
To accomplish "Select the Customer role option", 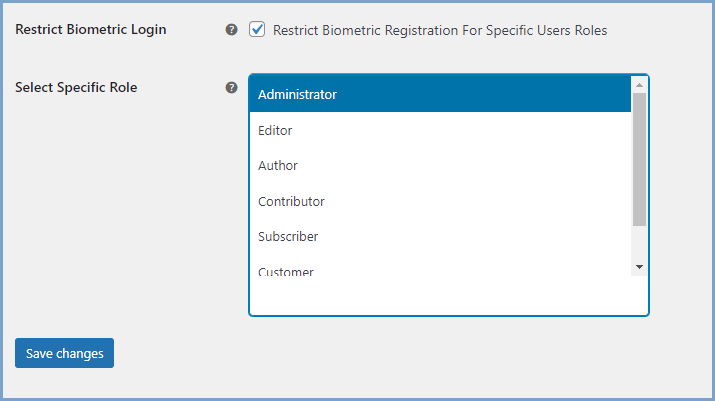I will 286,271.
